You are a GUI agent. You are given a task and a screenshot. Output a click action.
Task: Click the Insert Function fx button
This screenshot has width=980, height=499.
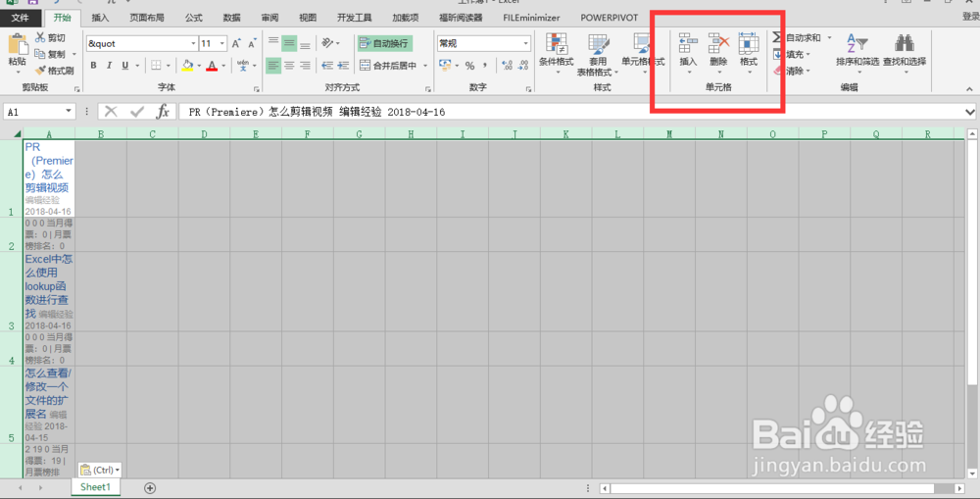[163, 112]
